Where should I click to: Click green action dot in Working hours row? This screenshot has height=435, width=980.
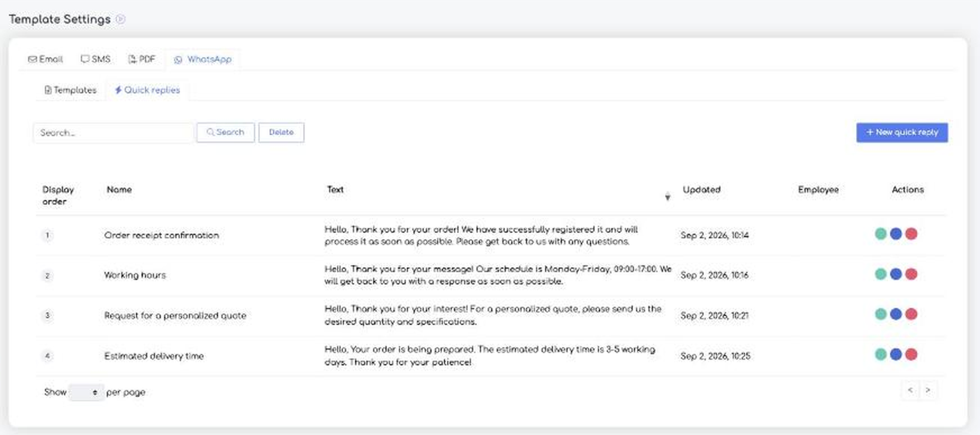881,274
